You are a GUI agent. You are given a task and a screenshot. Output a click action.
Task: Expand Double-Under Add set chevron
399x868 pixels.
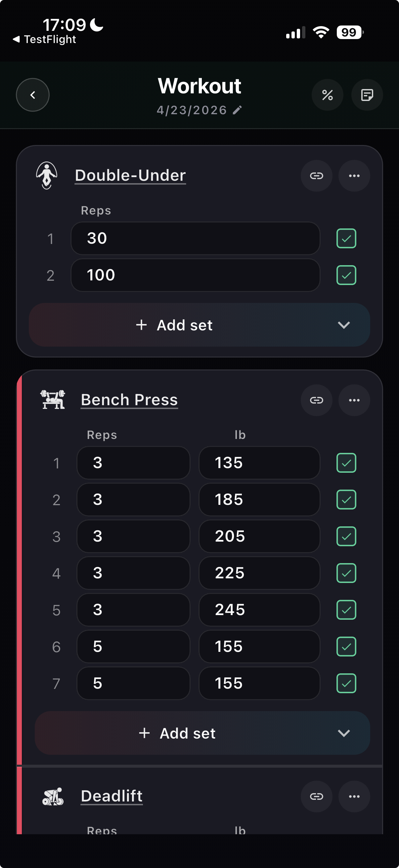coord(343,325)
